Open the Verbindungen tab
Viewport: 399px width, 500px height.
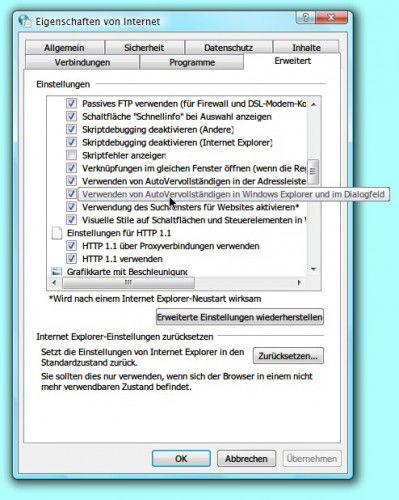point(82,62)
